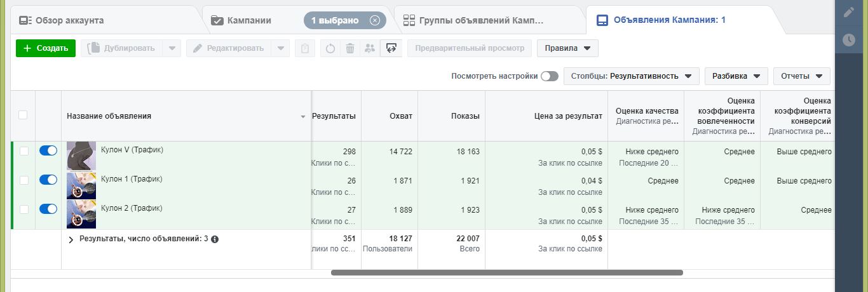Click the Показы column header

(452, 116)
